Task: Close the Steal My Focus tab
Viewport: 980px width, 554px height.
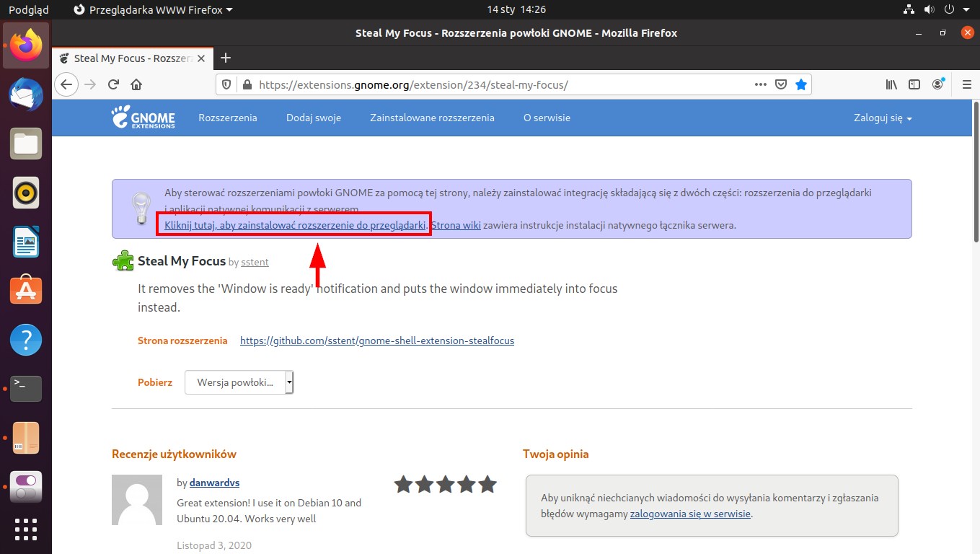Action: (x=201, y=58)
